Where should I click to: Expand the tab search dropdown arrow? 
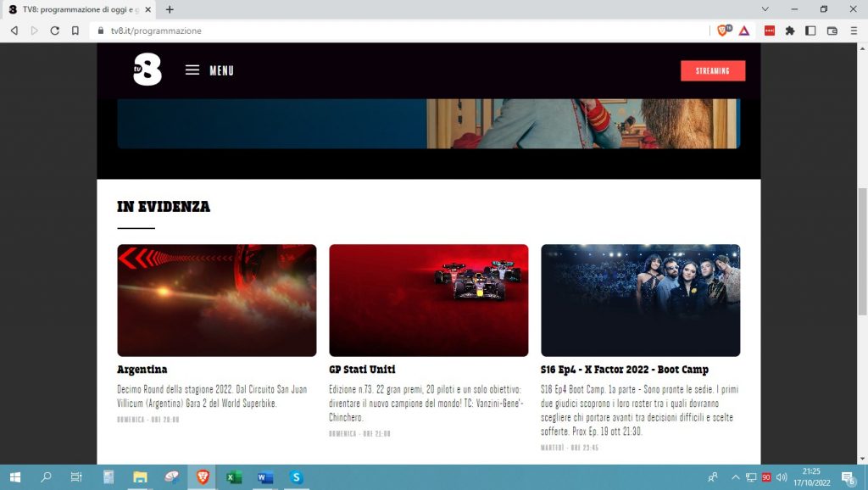coord(765,9)
